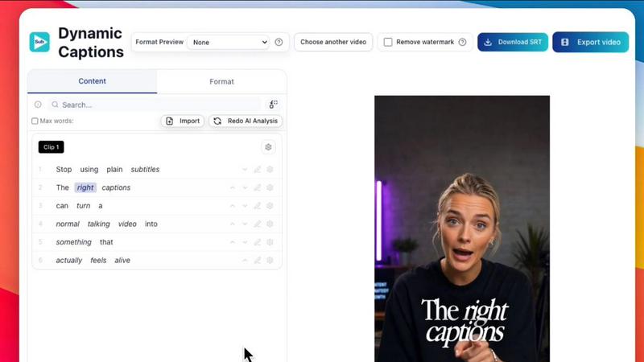644x362 pixels.
Task: Select the word "plain" in line 1
Action: click(x=114, y=170)
